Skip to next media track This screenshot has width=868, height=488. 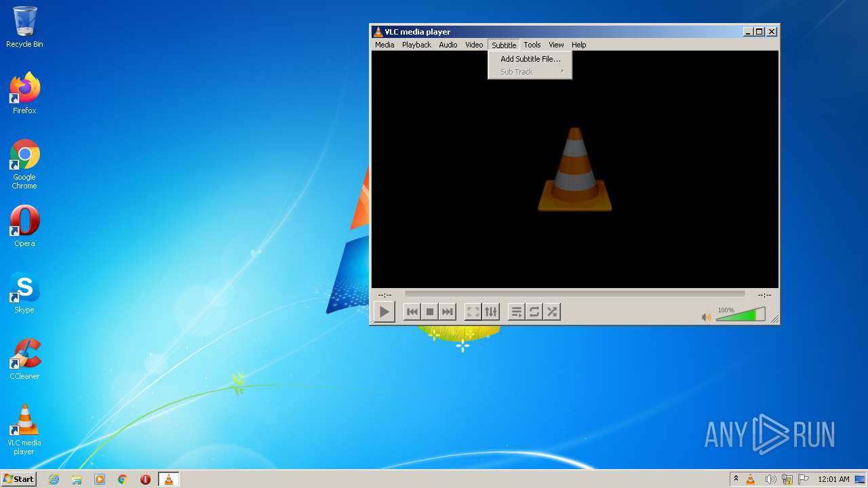(x=447, y=312)
